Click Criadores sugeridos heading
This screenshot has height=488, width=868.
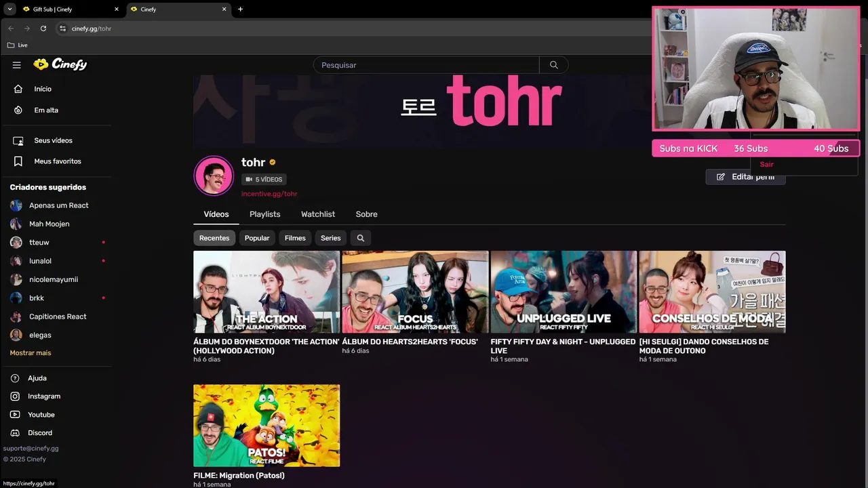coord(48,187)
